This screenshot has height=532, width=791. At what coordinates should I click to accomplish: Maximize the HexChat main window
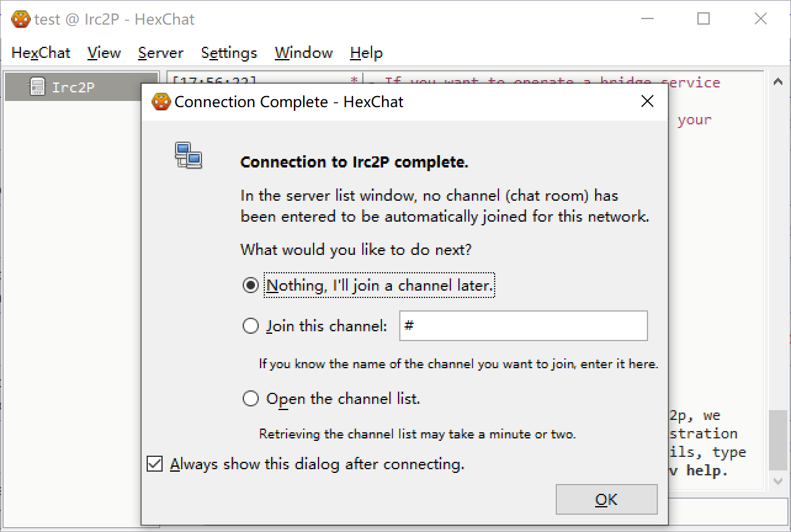coord(703,19)
